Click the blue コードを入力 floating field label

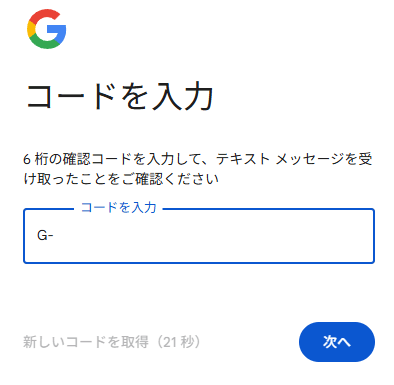(x=119, y=207)
